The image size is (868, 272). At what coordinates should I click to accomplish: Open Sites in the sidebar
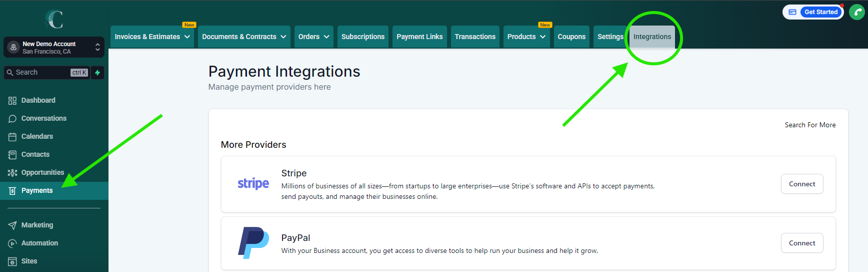[54, 261]
